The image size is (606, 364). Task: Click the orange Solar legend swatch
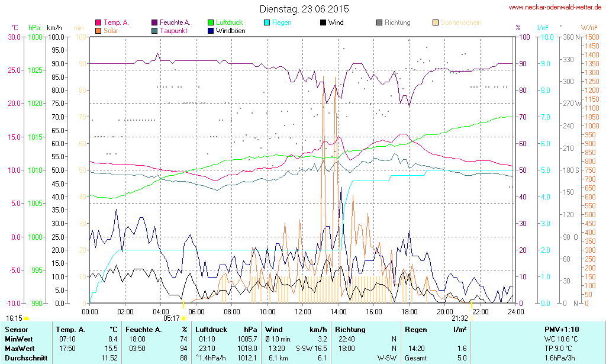click(98, 31)
